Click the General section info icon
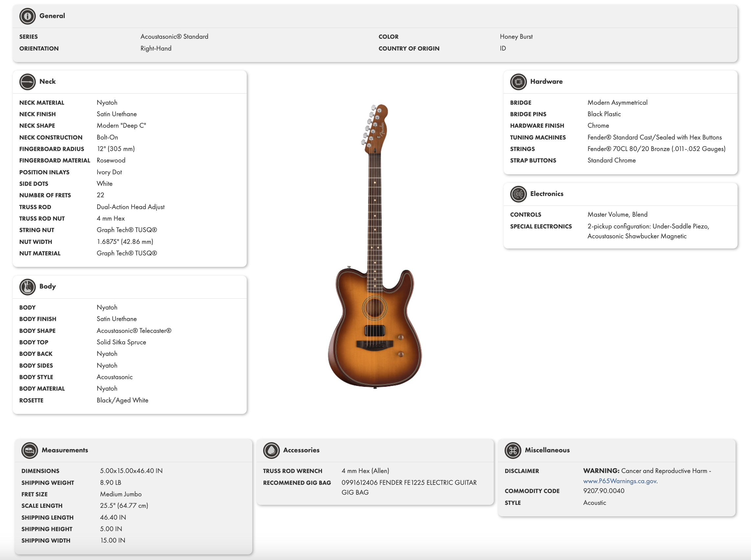Viewport: 751px width, 560px height. [27, 16]
